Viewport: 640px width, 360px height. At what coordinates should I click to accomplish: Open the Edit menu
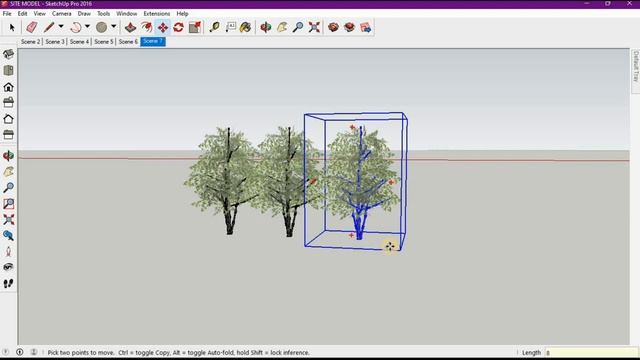(x=22, y=13)
